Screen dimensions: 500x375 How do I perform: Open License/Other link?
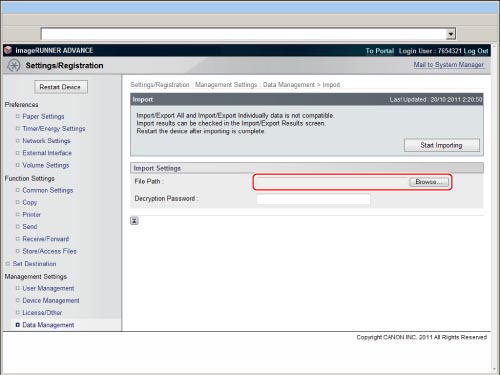tap(42, 313)
